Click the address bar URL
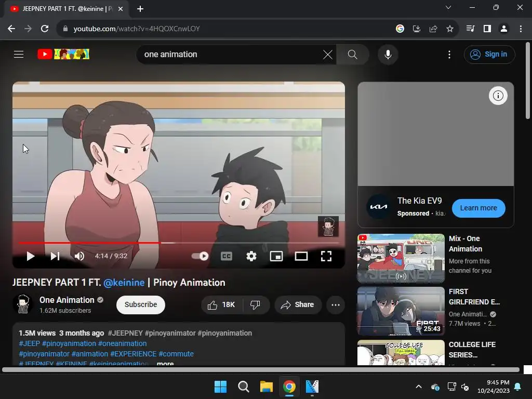Screen dimensions: 532x399 [x=137, y=29]
